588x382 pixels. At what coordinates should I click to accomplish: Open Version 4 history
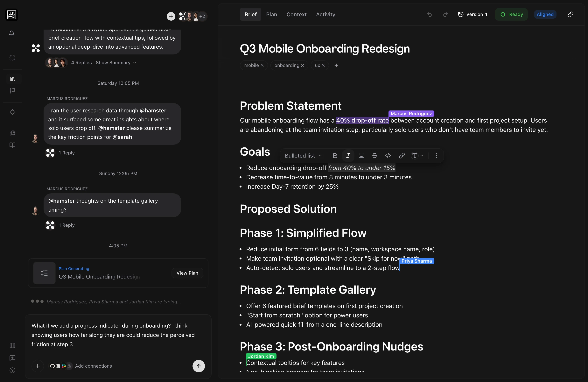pos(472,14)
